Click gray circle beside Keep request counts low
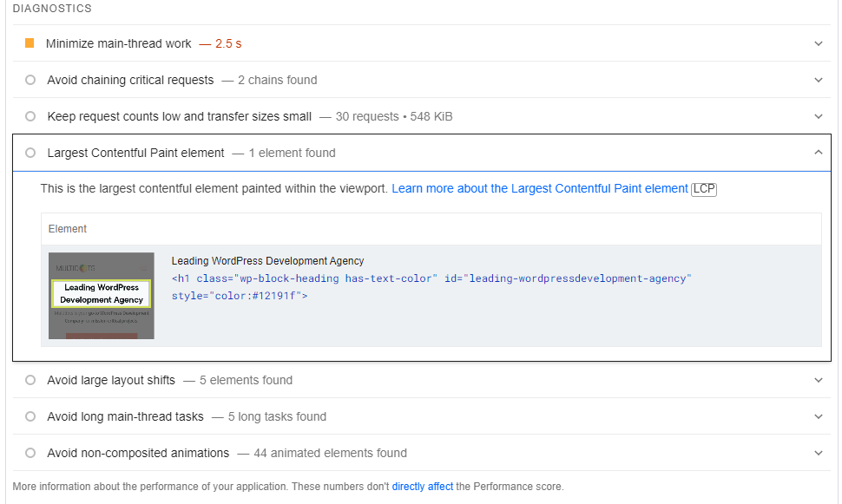Image resolution: width=842 pixels, height=504 pixels. 30,116
